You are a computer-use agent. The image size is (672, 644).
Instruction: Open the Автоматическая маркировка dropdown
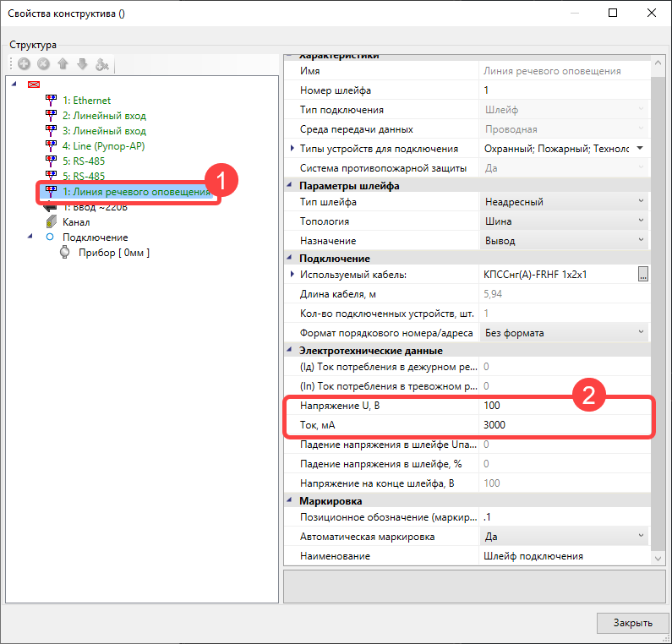641,537
